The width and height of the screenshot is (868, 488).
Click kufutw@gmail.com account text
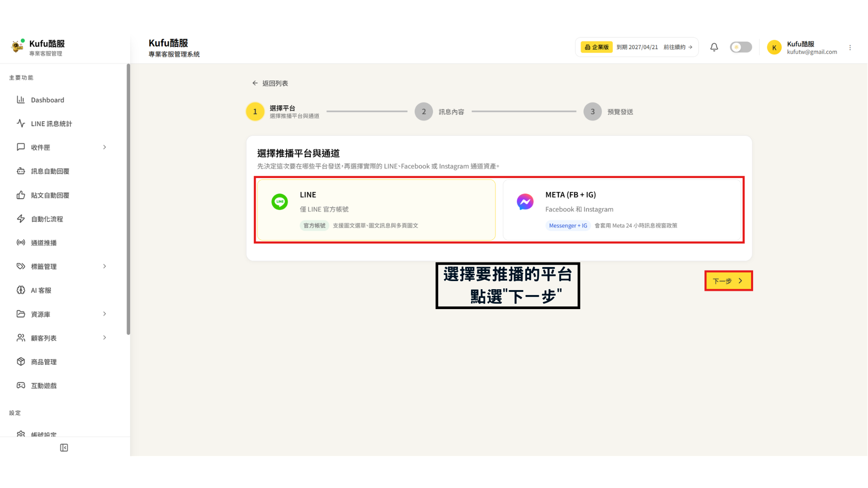point(812,52)
